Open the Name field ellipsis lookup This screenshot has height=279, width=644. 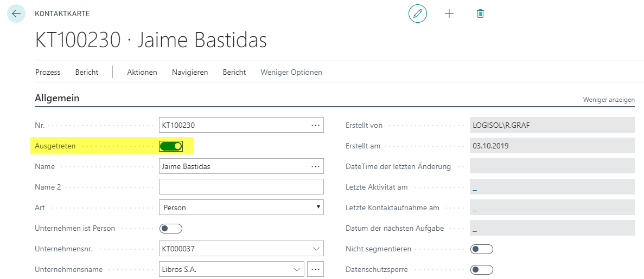pyautogui.click(x=315, y=166)
